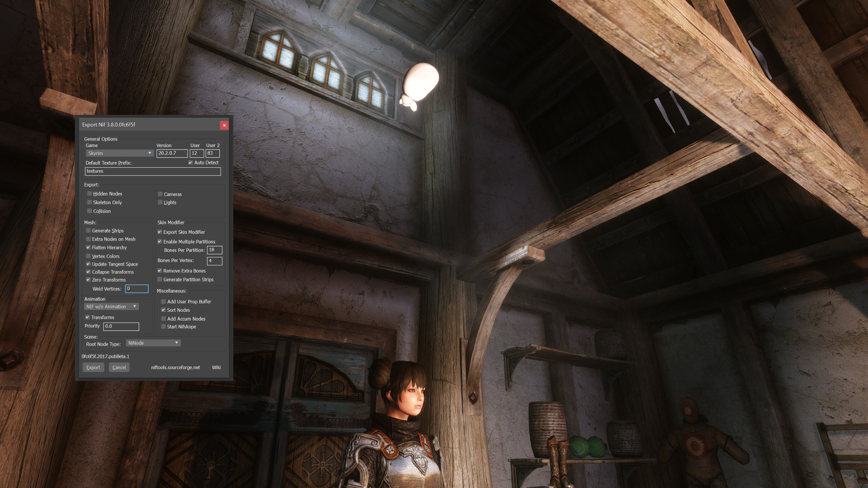
Task: Click the Priority input field
Action: coord(121,326)
